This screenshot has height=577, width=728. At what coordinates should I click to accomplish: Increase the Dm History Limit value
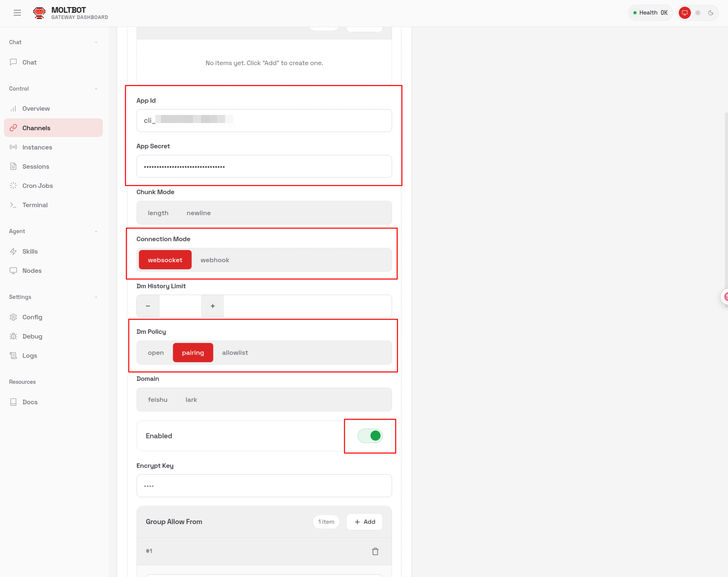(213, 306)
